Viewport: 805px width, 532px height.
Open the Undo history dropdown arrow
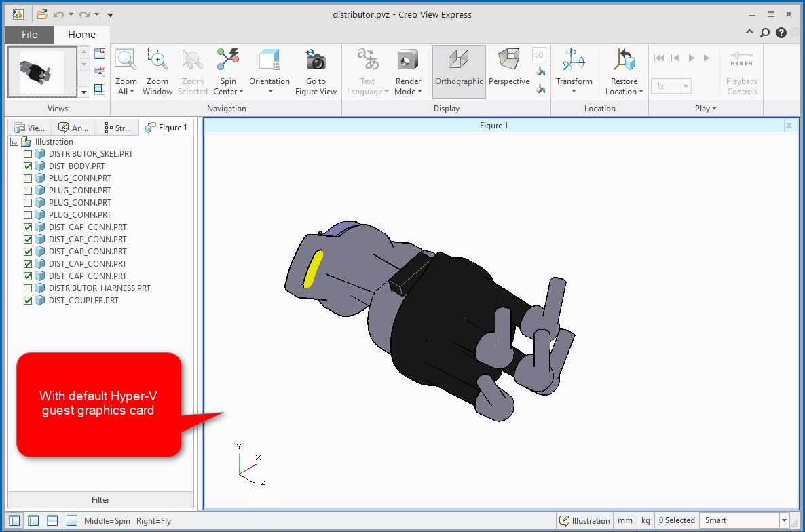(71, 15)
